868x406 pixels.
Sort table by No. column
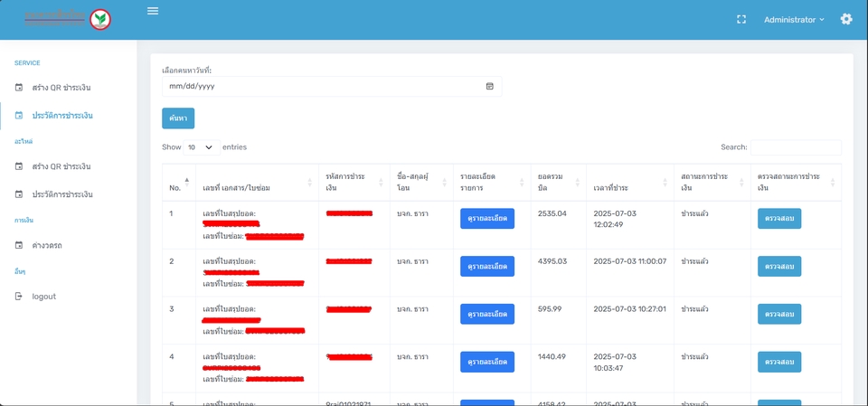[176, 182]
